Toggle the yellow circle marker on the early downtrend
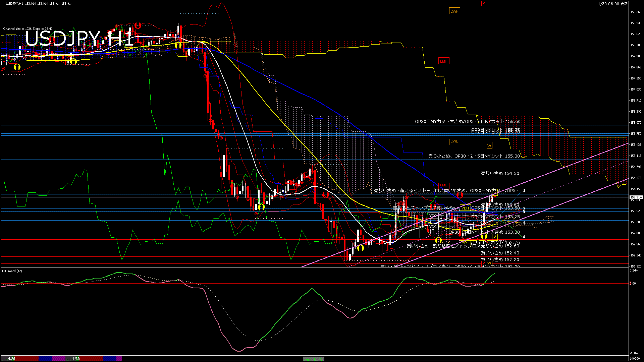The image size is (644, 362). click(178, 45)
